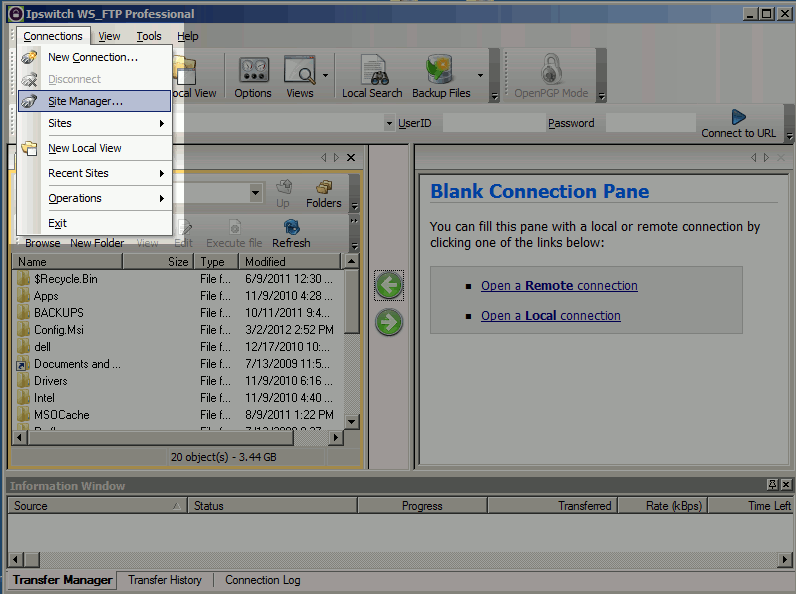Expand the Backup Files dropdown arrow
796x594 pixels.
480,75
